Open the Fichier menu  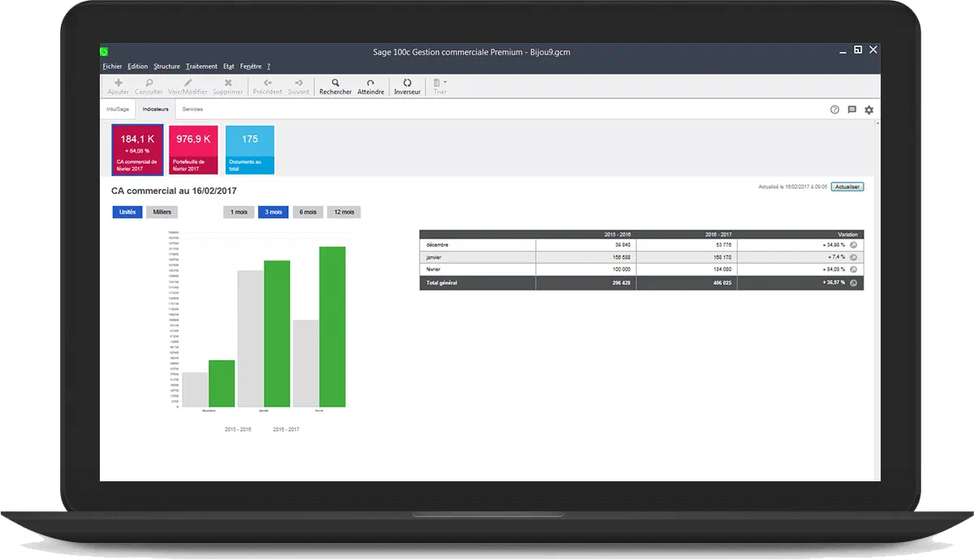112,67
